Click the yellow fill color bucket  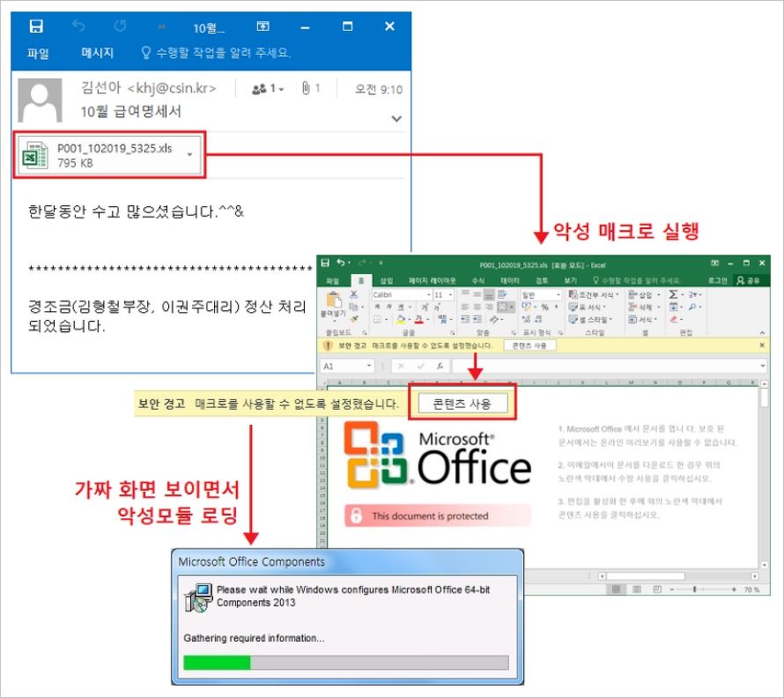point(401,319)
